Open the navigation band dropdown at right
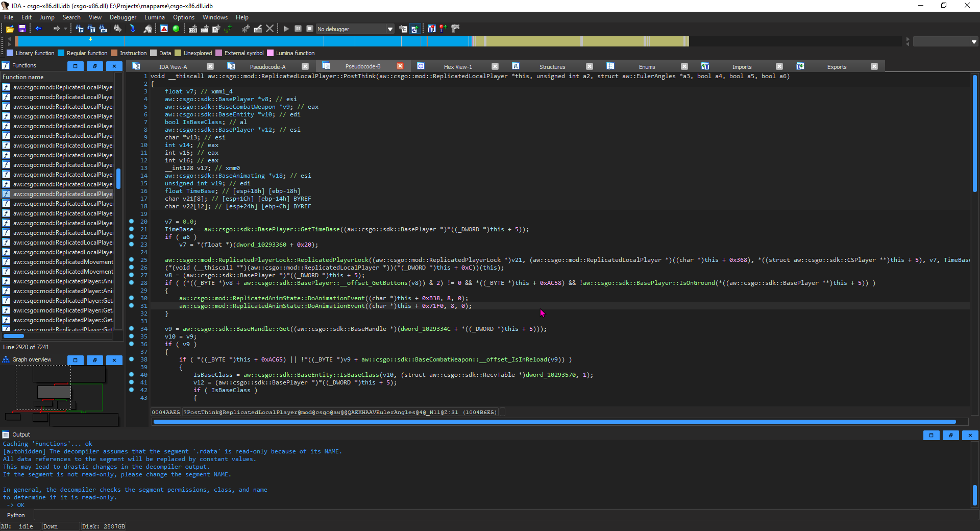 click(974, 42)
